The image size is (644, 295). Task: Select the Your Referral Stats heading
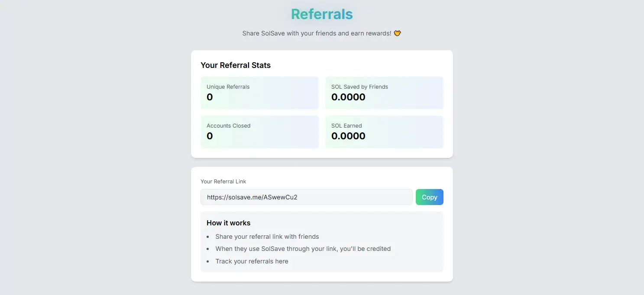coord(236,65)
